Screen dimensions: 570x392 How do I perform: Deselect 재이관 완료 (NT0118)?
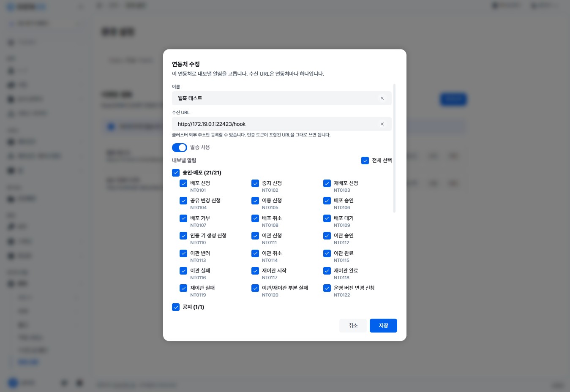[x=327, y=271]
